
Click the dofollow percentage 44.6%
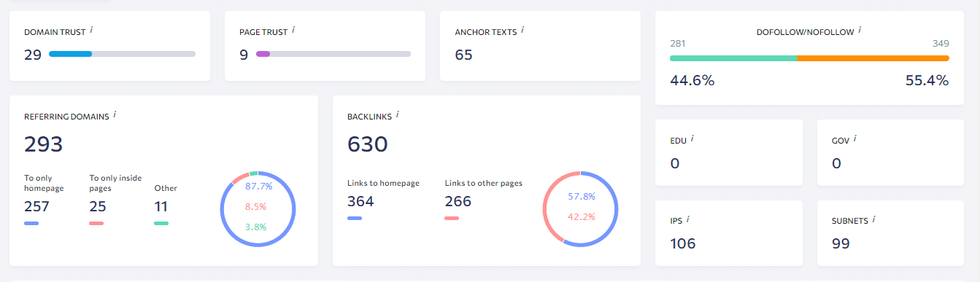click(x=692, y=80)
